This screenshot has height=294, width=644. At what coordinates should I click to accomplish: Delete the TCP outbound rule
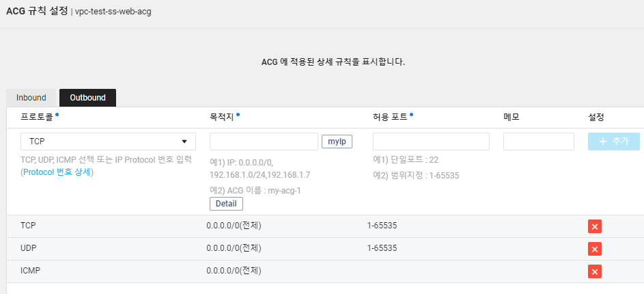(x=594, y=226)
